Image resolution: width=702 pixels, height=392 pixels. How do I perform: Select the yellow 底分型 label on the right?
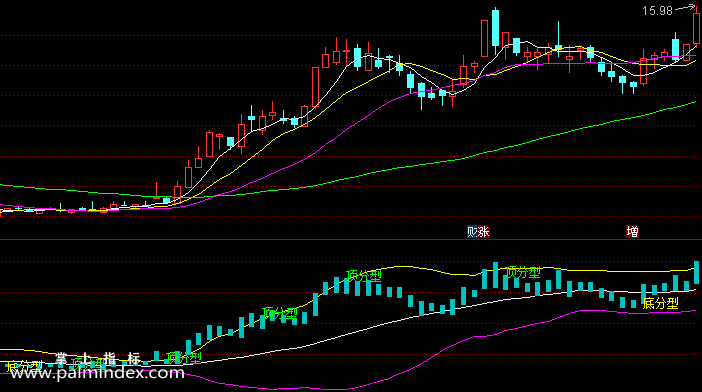pyautogui.click(x=660, y=303)
